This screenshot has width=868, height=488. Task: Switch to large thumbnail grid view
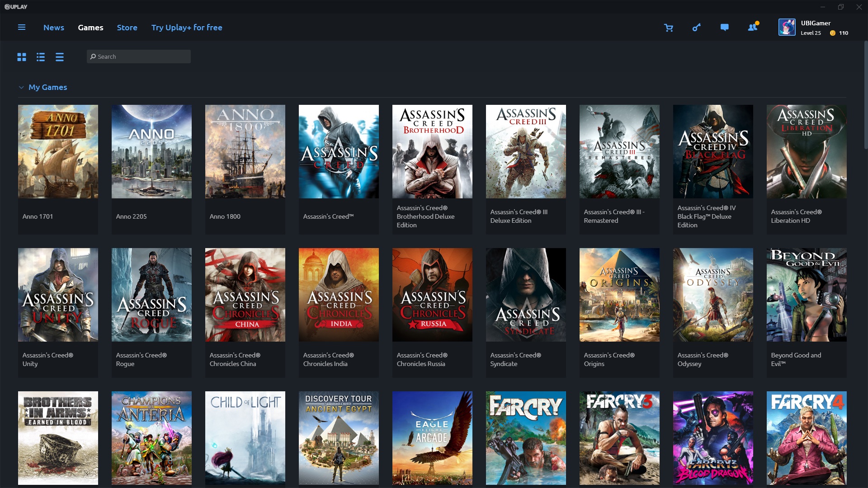pos(22,57)
